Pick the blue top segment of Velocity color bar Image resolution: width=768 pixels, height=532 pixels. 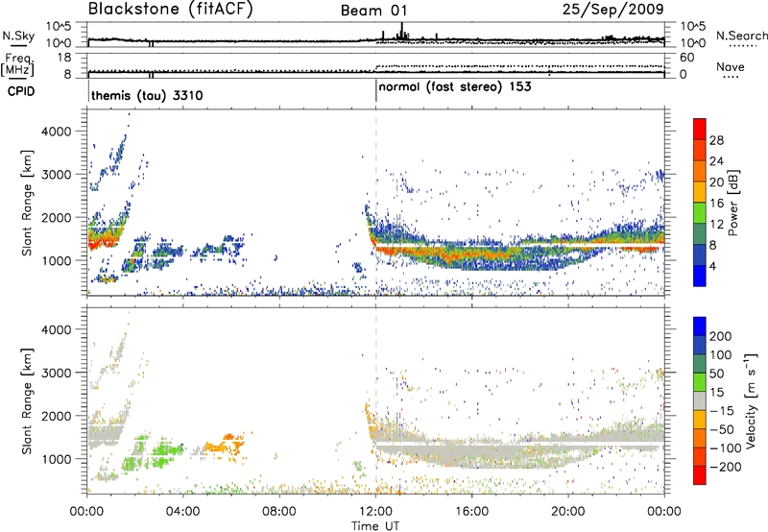click(x=700, y=326)
